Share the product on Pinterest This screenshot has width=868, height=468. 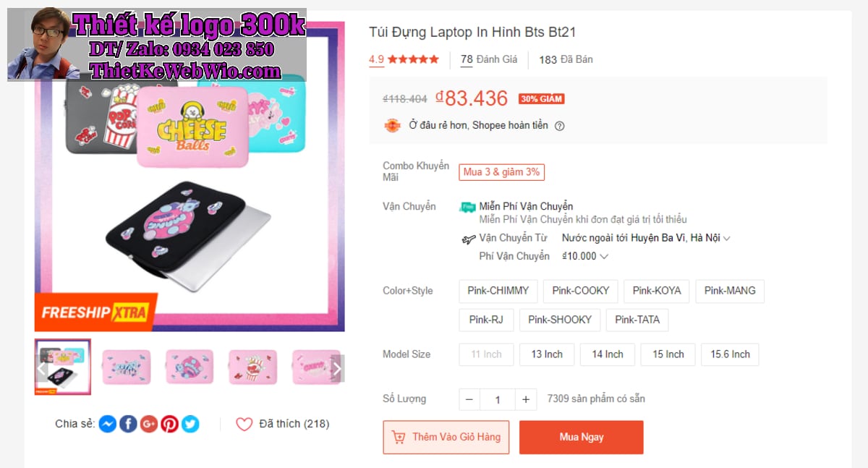170,424
